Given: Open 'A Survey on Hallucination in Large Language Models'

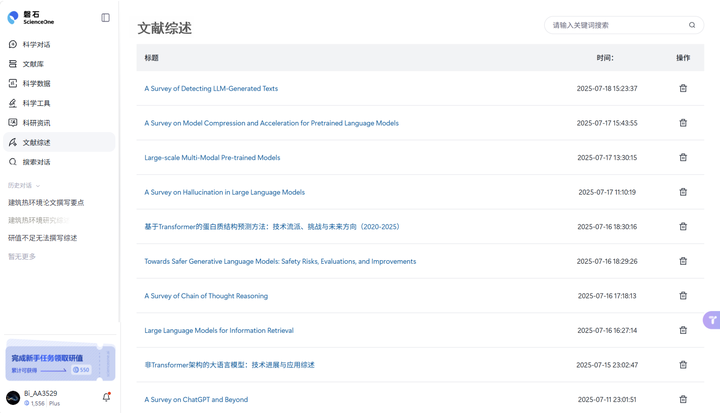Looking at the screenshot, I should tap(225, 192).
